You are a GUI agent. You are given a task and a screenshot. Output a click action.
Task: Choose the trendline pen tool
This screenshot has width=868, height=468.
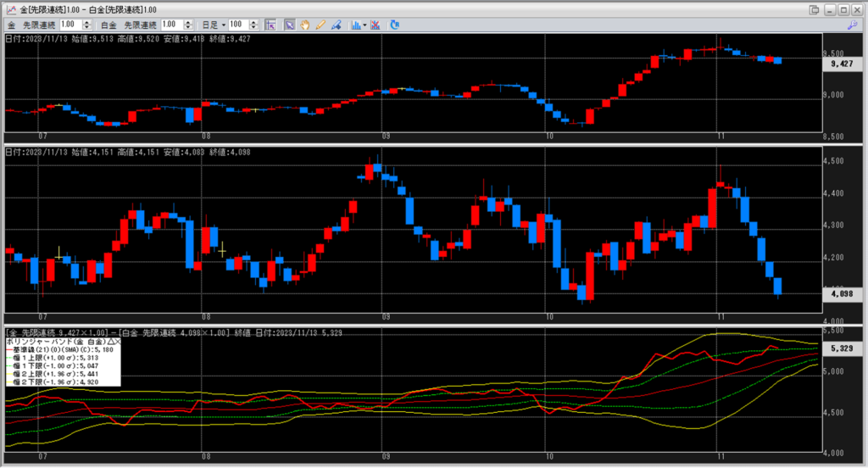coord(335,25)
